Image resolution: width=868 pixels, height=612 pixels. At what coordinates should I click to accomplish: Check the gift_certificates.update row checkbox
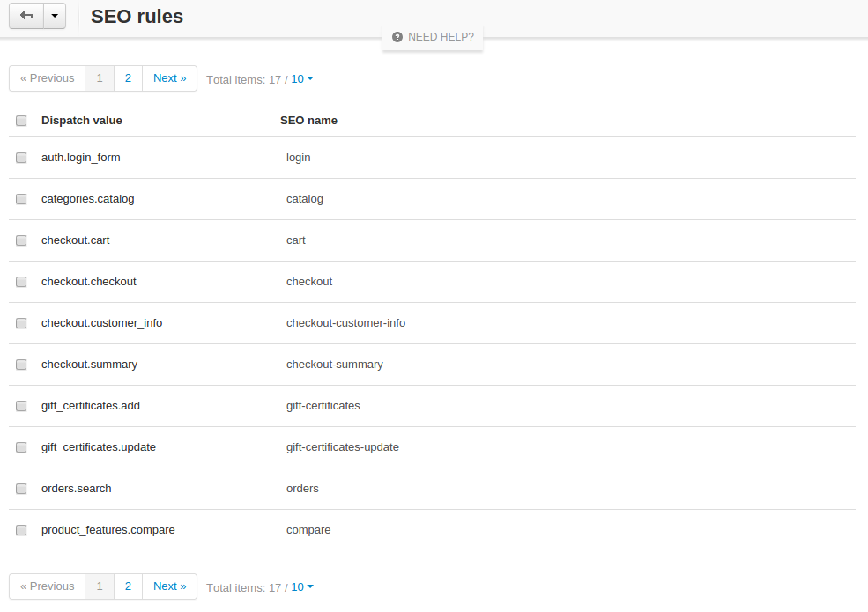coord(21,447)
